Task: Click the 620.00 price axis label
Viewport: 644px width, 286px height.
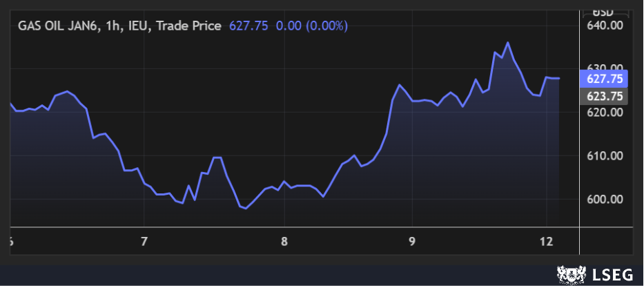Action: (605, 113)
